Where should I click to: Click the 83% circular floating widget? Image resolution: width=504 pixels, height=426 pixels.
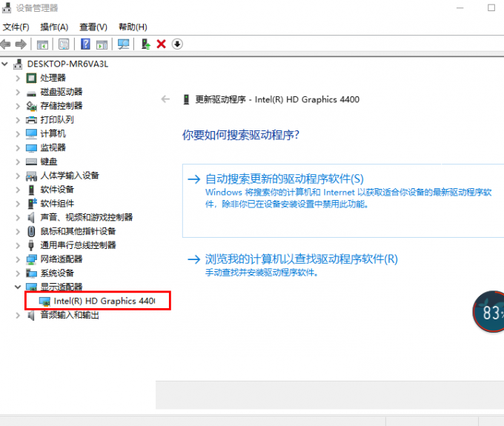489,312
